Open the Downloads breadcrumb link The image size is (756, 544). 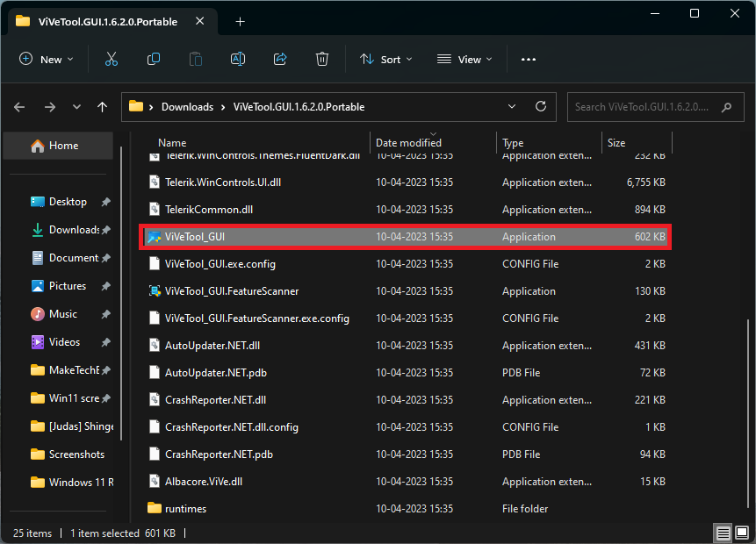pyautogui.click(x=187, y=106)
